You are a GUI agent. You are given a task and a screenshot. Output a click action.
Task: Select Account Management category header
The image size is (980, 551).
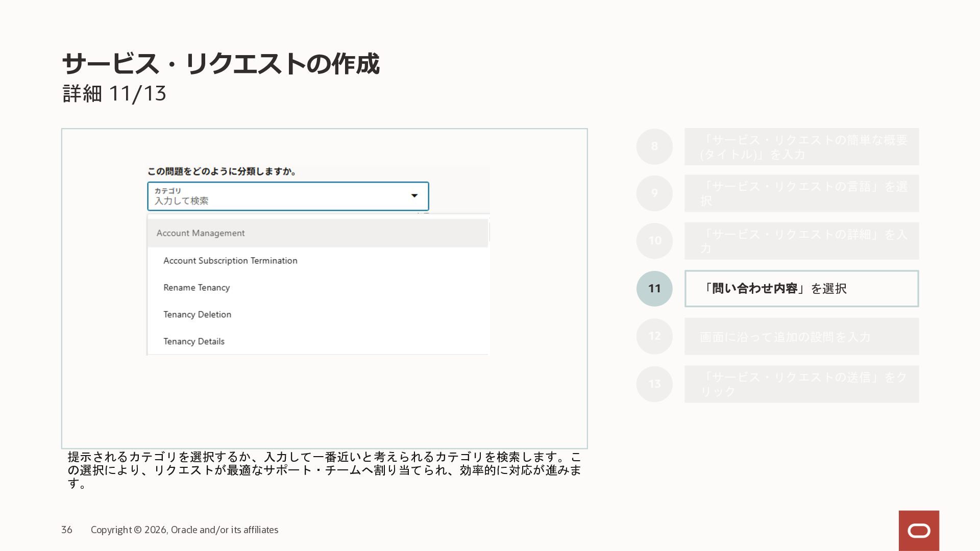click(x=201, y=233)
